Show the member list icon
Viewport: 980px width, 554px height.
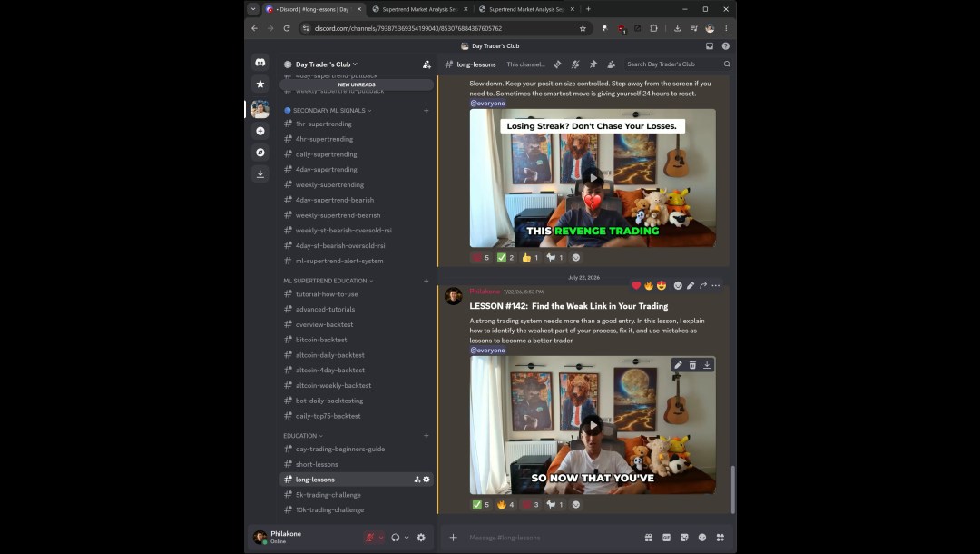[x=612, y=64]
